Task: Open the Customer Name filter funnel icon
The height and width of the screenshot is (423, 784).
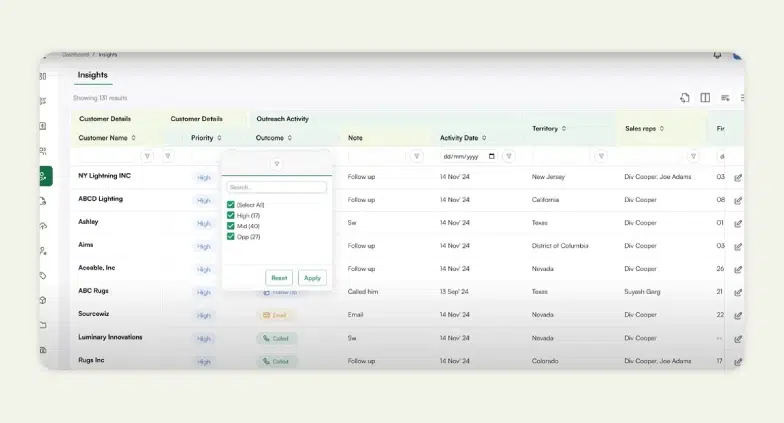Action: [147, 156]
